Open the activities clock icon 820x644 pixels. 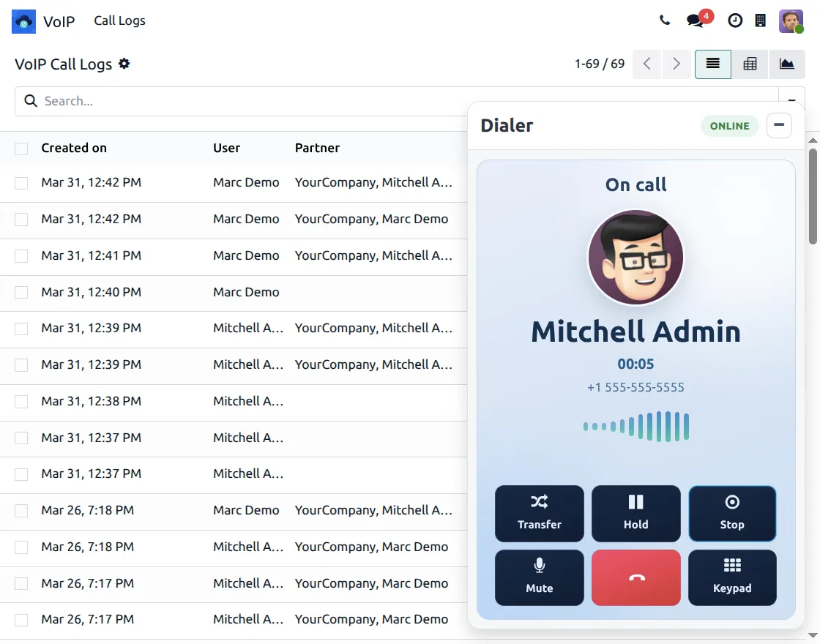(735, 20)
